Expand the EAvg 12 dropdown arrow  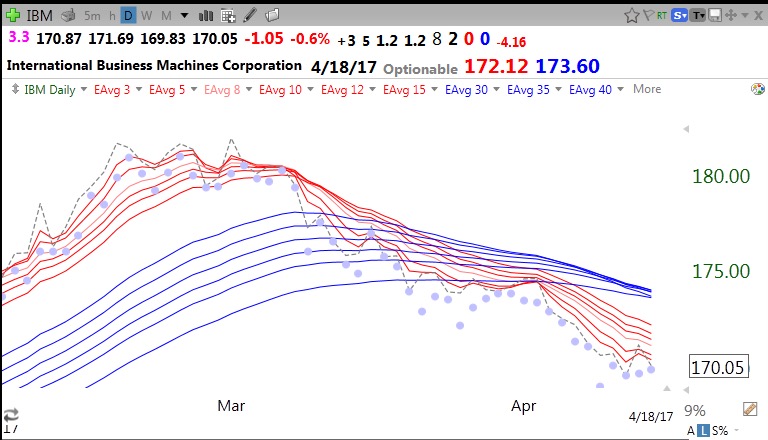[x=372, y=89]
